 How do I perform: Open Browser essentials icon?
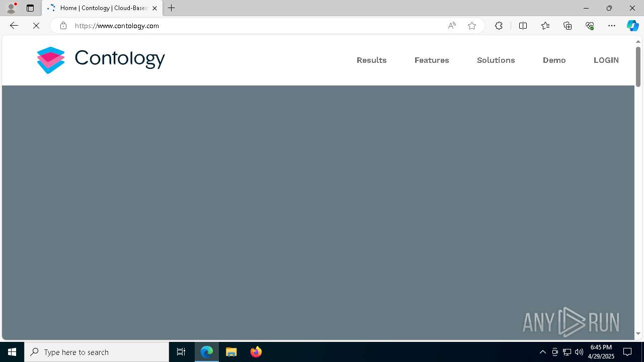click(x=590, y=26)
